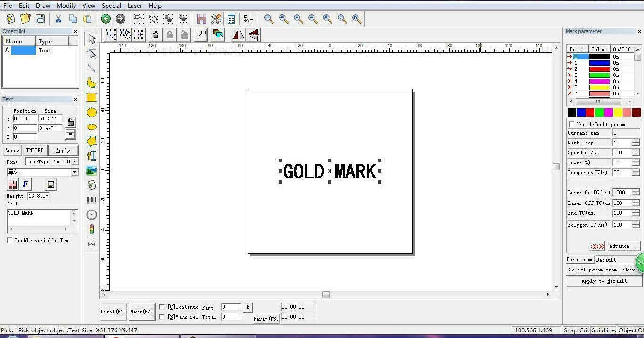Click the horizontal mirror icon

239,35
